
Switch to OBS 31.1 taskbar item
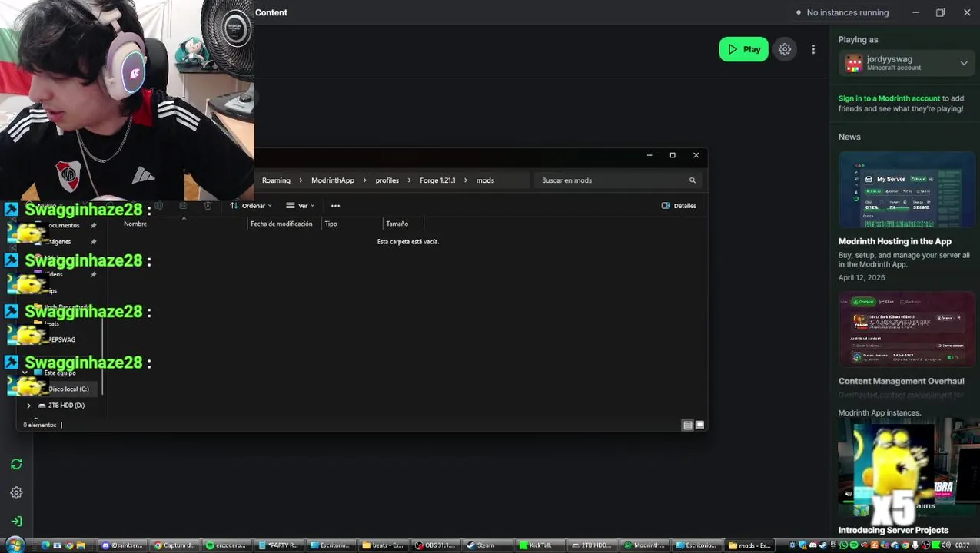[437, 545]
